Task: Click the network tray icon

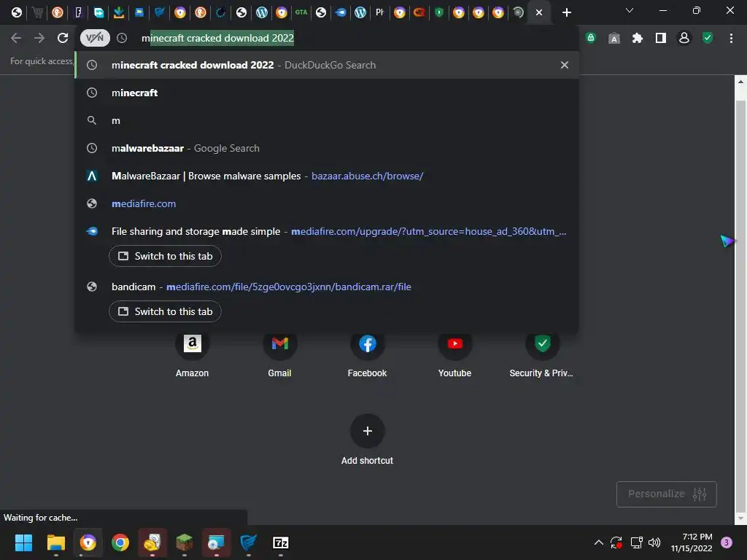Action: pos(636,542)
